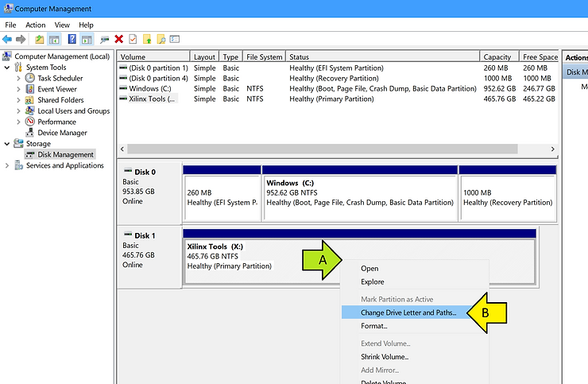Choose Explore in the context menu
This screenshot has width=588, height=384.
(373, 281)
